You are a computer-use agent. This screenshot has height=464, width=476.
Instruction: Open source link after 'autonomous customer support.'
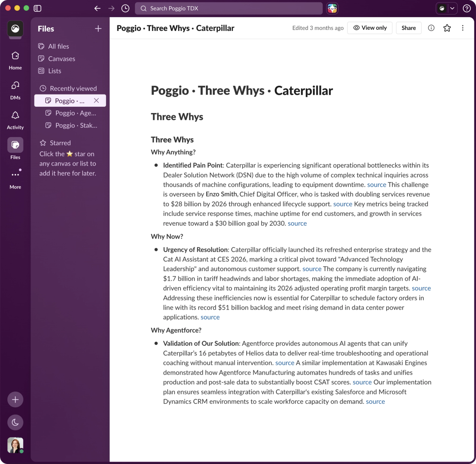[312, 269]
